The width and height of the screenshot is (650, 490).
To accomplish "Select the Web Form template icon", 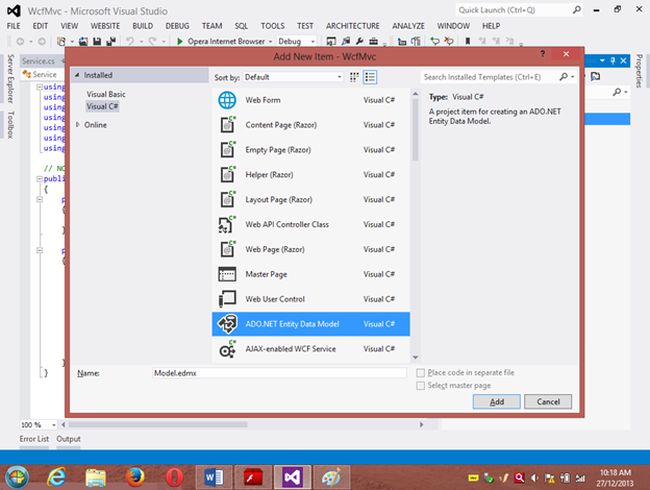I will (x=227, y=100).
